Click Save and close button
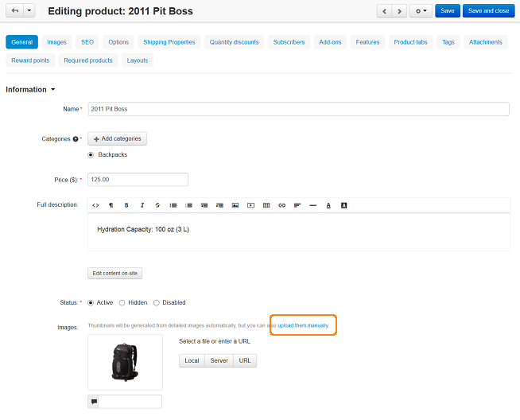520x420 pixels. 488,11
